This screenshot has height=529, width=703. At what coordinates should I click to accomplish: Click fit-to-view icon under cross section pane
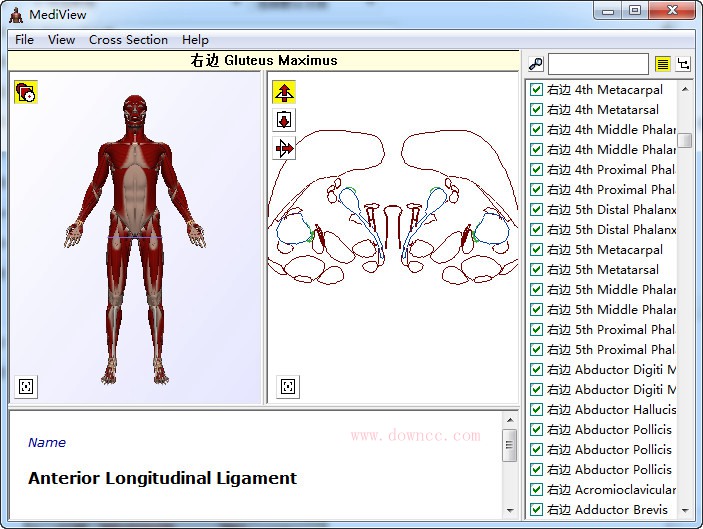point(288,387)
